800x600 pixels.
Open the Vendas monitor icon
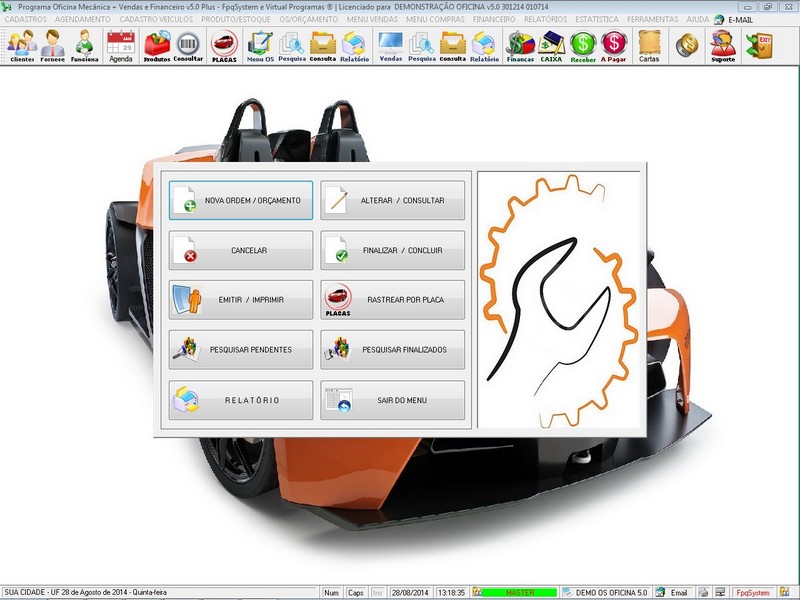(x=391, y=45)
